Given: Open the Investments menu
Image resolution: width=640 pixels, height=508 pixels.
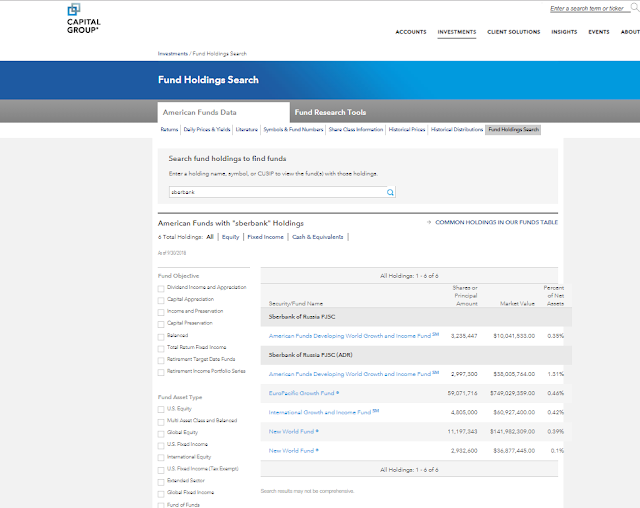Looking at the screenshot, I should coord(457,32).
